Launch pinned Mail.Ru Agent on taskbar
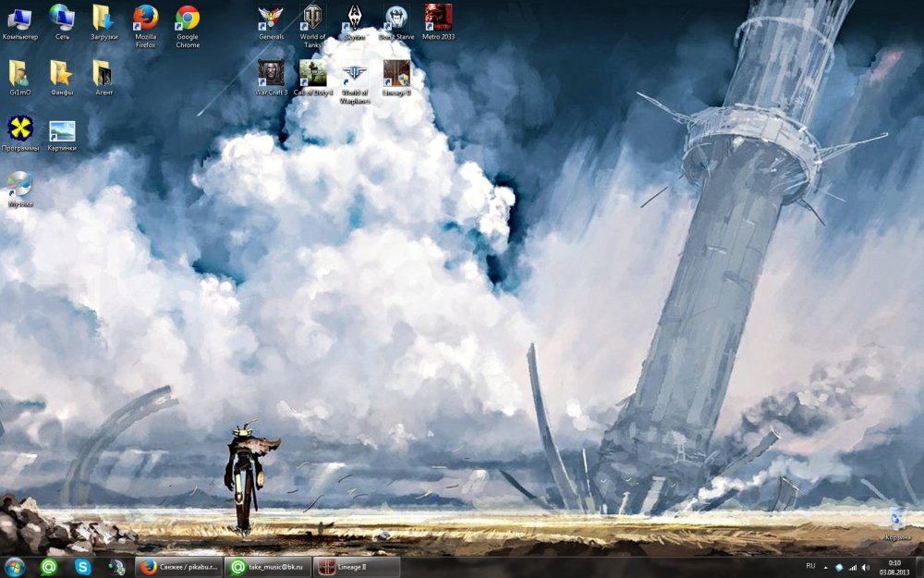The image size is (924, 578). click(x=49, y=567)
